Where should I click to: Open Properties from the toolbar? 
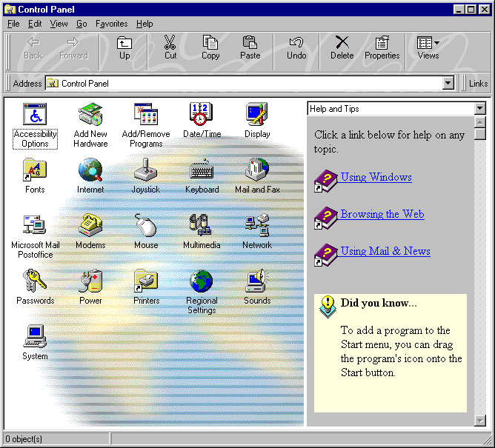coord(382,48)
